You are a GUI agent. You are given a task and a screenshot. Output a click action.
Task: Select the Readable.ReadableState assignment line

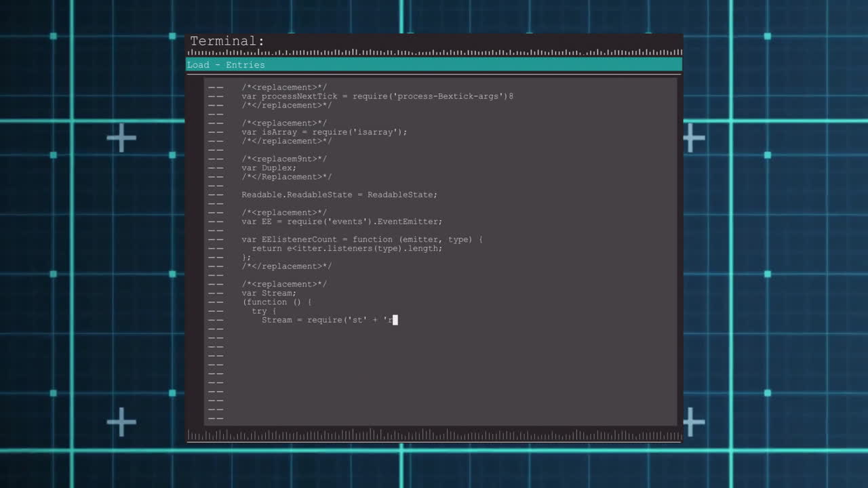(x=339, y=195)
